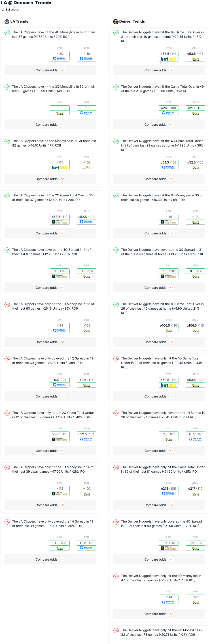Click the green upward trend icon for Clippers 4Q Moneyline
Viewport: 210px width, 644px height.
point(7,32)
